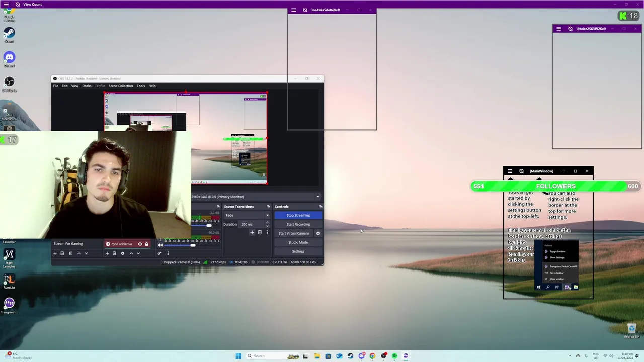This screenshot has width=644, height=362.
Task: Open OBS Help menu
Action: [152, 86]
